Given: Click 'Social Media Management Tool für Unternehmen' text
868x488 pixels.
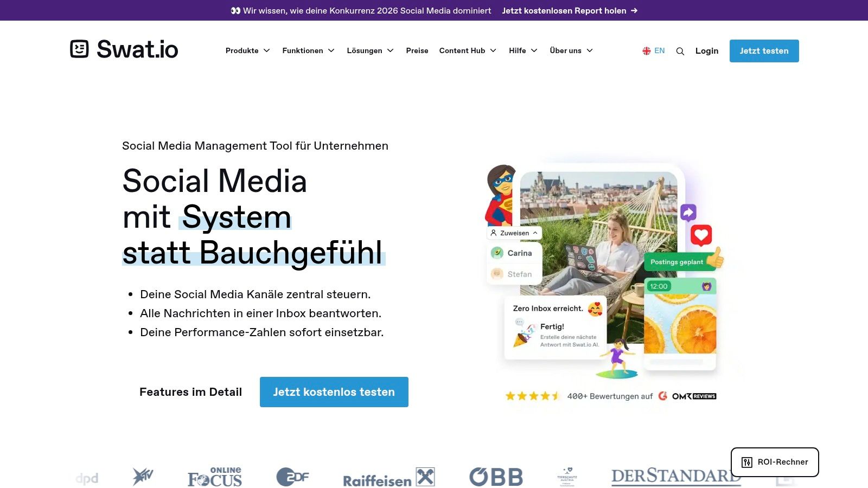Looking at the screenshot, I should pos(255,146).
